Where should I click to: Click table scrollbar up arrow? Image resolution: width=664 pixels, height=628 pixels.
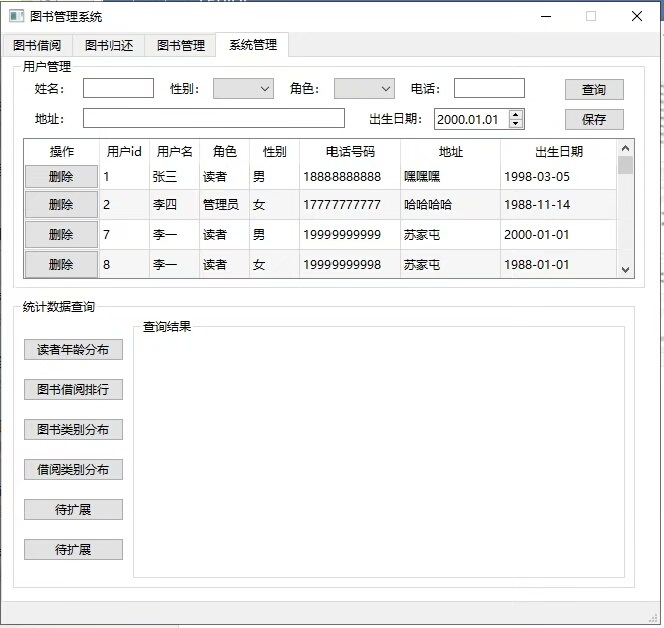pyautogui.click(x=625, y=148)
